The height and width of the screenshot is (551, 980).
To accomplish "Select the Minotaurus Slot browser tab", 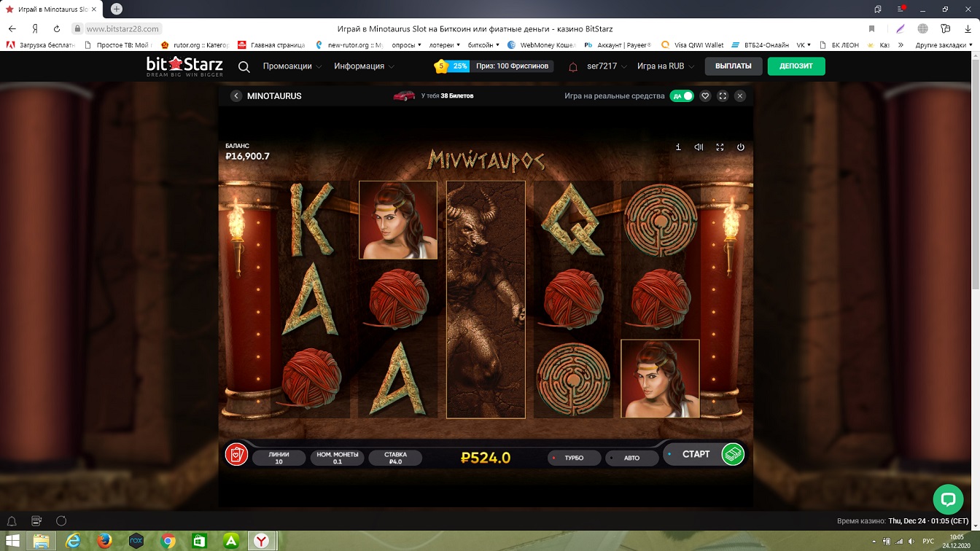I will (50, 9).
